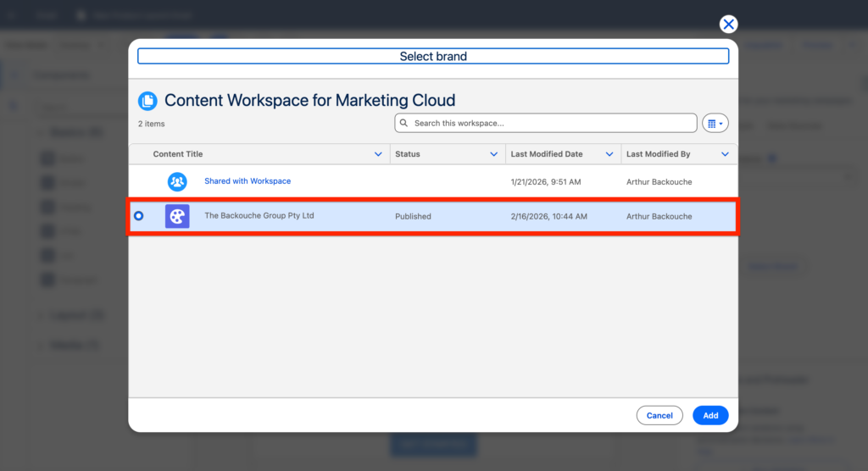Click the Backouche Group brand palette icon
The width and height of the screenshot is (868, 471).
(177, 216)
